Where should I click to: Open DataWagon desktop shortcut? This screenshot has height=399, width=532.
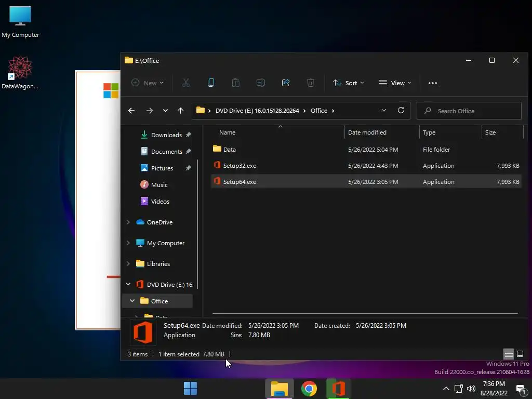click(20, 73)
